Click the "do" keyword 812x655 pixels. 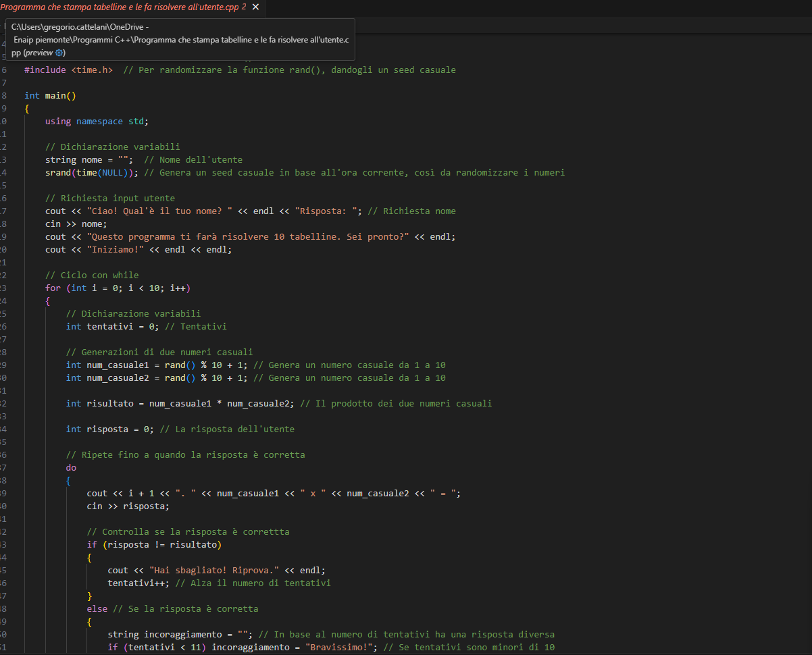tap(71, 468)
